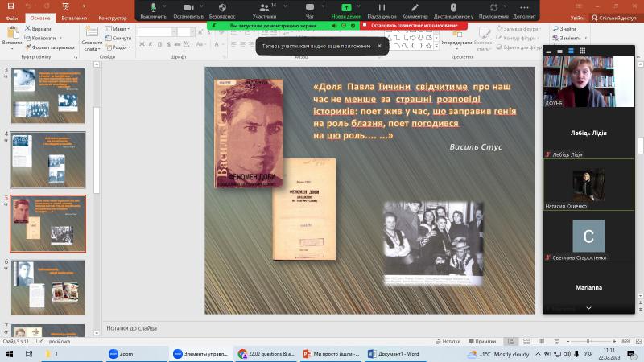Toggle italic formatting К

click(151, 44)
